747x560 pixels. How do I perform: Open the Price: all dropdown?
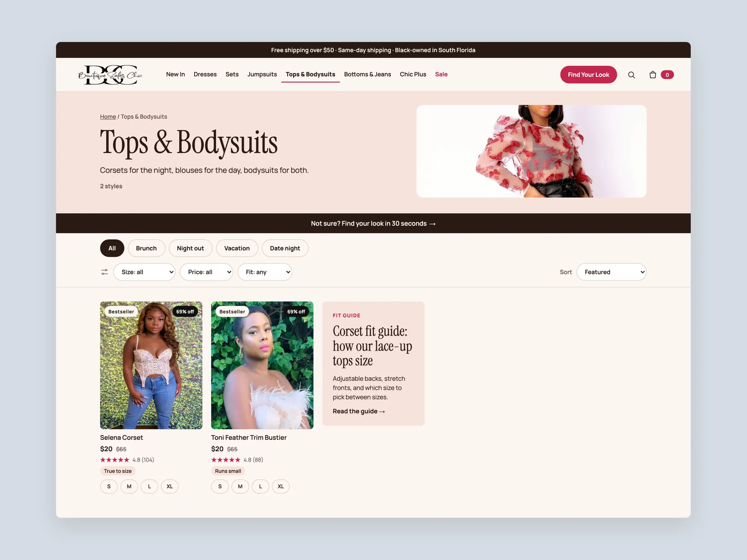point(206,272)
